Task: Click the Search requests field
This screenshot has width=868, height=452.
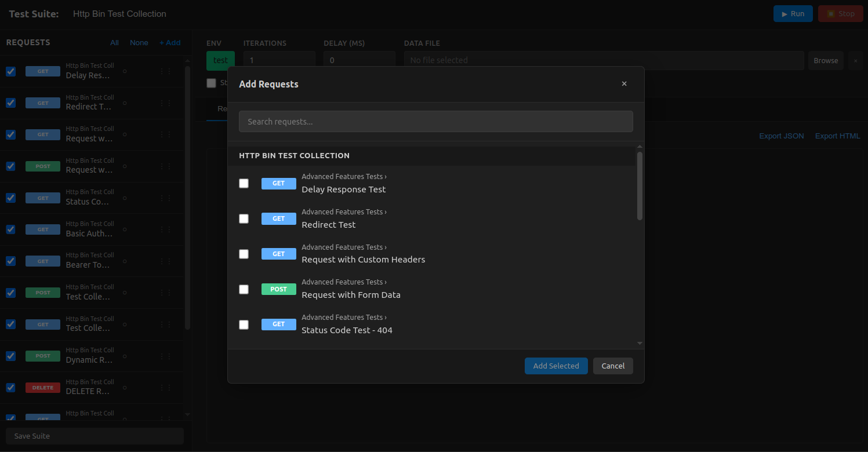Action: pyautogui.click(x=435, y=122)
